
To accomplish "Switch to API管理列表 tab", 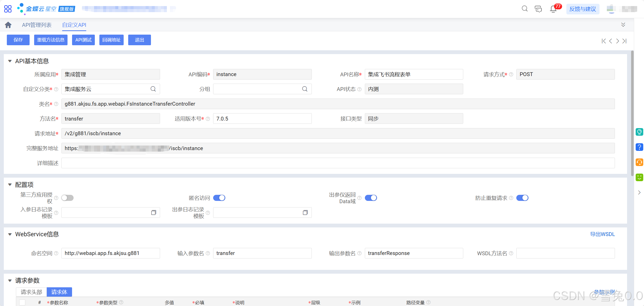I will click(x=37, y=25).
